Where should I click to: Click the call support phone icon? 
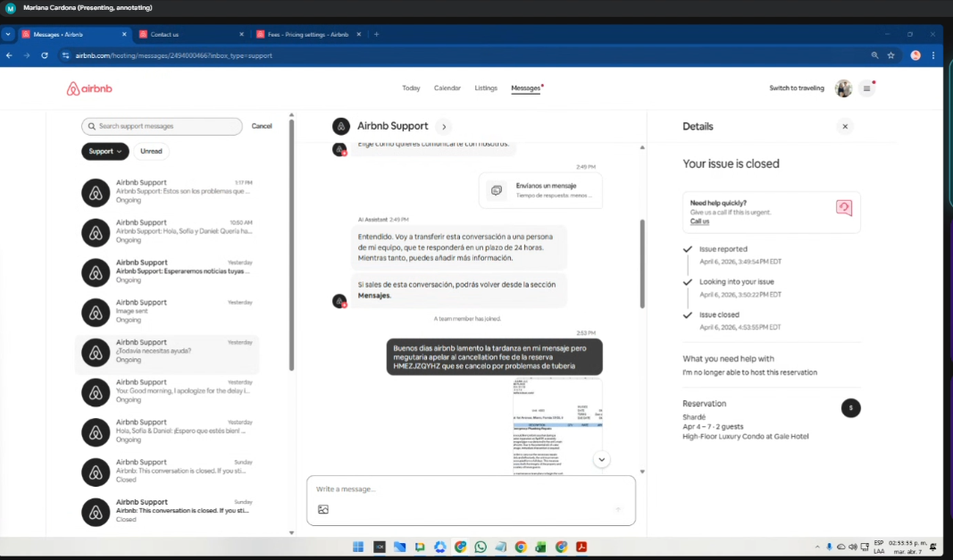click(844, 208)
